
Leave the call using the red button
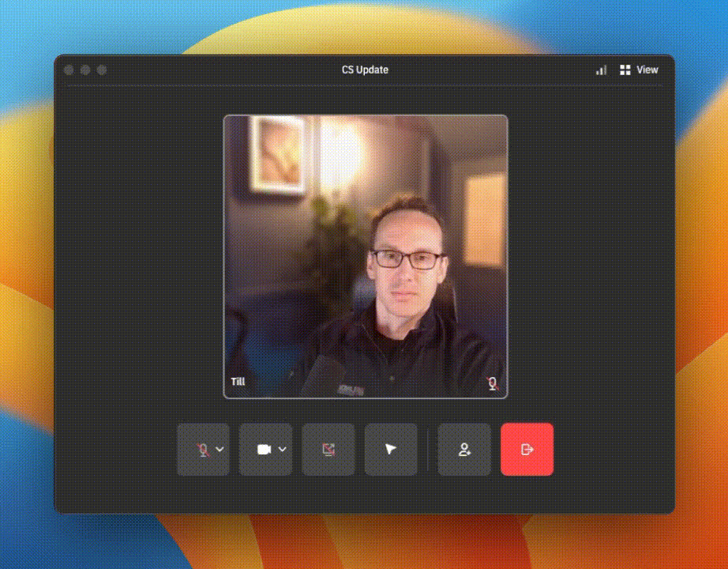pos(527,450)
